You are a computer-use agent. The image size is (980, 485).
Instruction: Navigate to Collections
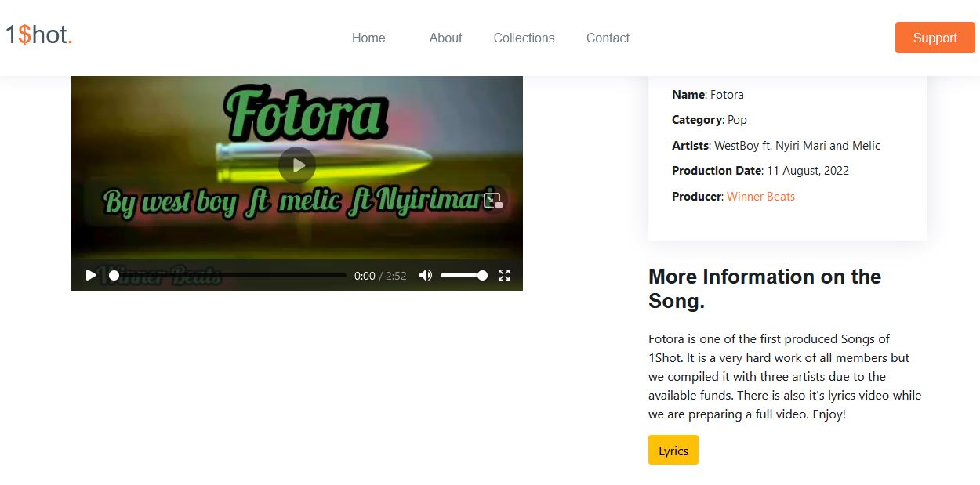(x=524, y=38)
